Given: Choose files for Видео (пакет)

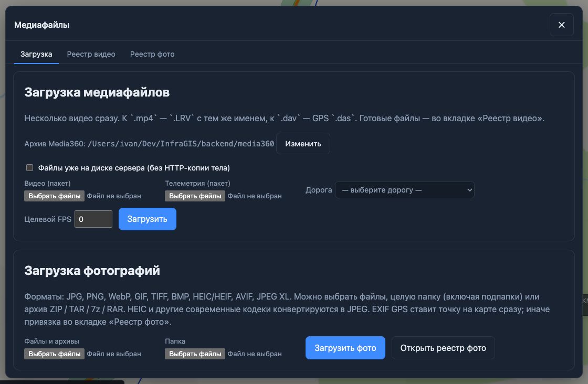Looking at the screenshot, I should (x=55, y=196).
